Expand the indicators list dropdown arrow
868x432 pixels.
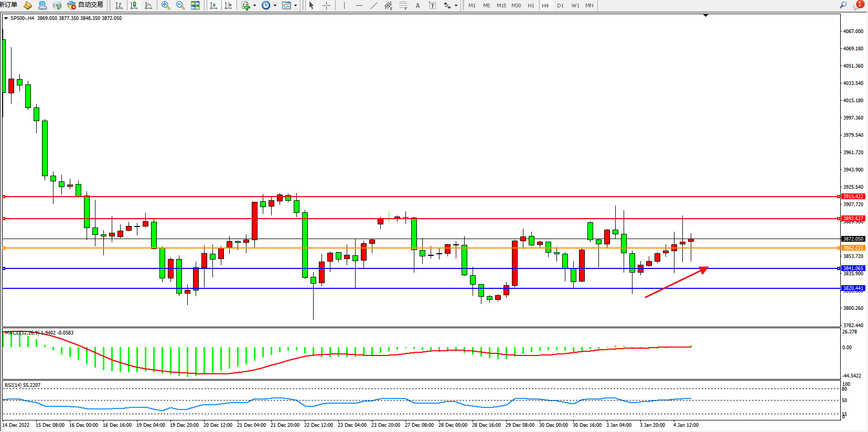(x=255, y=6)
